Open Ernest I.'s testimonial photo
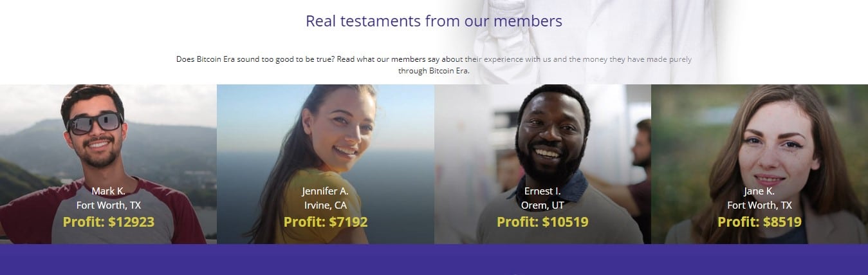Image resolution: width=868 pixels, height=275 pixels. click(542, 164)
